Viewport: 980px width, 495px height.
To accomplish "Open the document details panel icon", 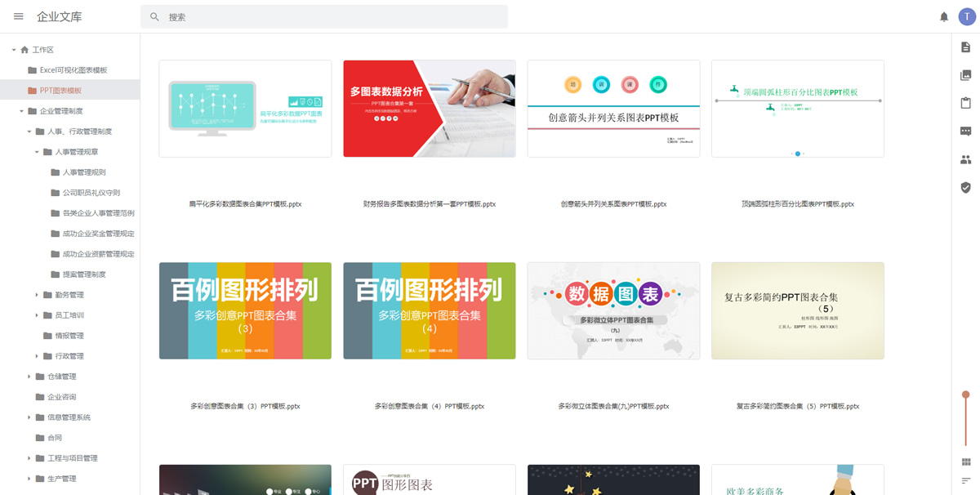I will 965,47.
